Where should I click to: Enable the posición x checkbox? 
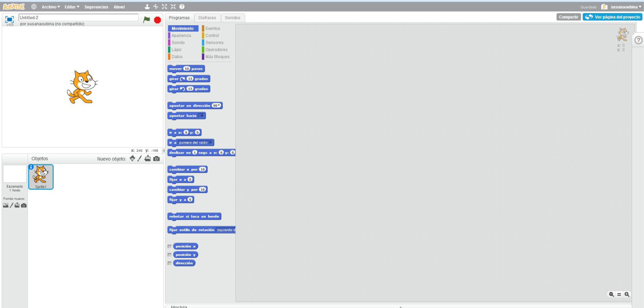coord(169,246)
